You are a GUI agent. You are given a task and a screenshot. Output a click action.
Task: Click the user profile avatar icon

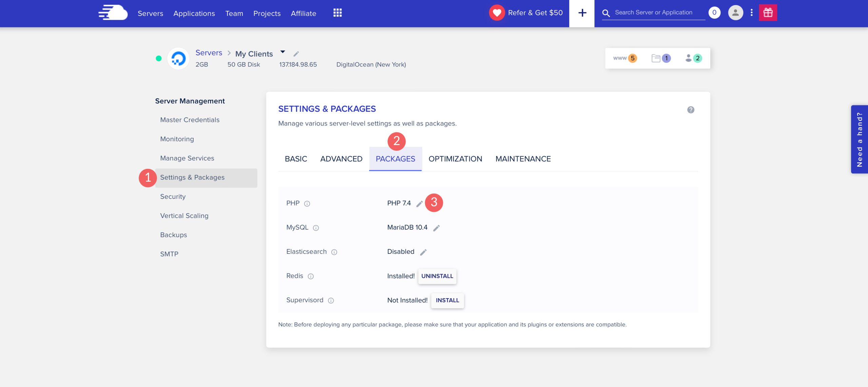coord(734,12)
